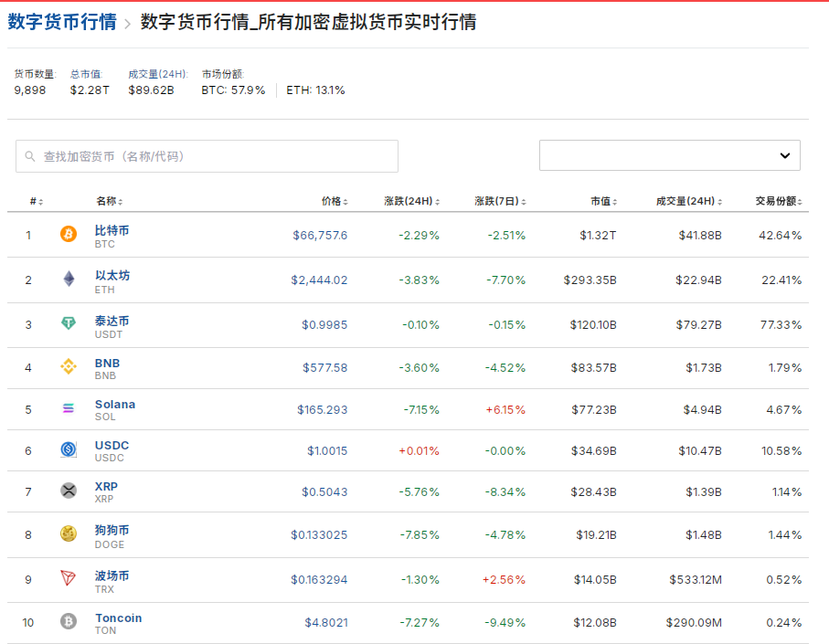Click the Toncoin name link
The width and height of the screenshot is (829, 644).
click(x=118, y=617)
